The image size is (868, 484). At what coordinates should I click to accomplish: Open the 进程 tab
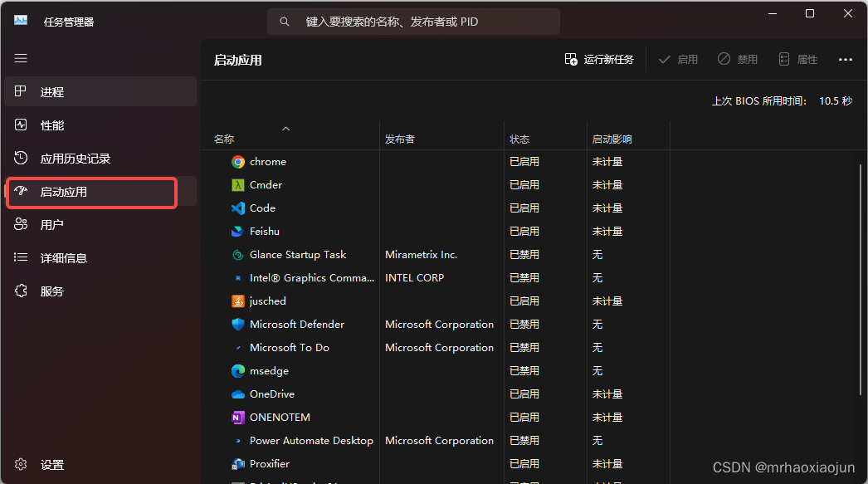pyautogui.click(x=100, y=91)
